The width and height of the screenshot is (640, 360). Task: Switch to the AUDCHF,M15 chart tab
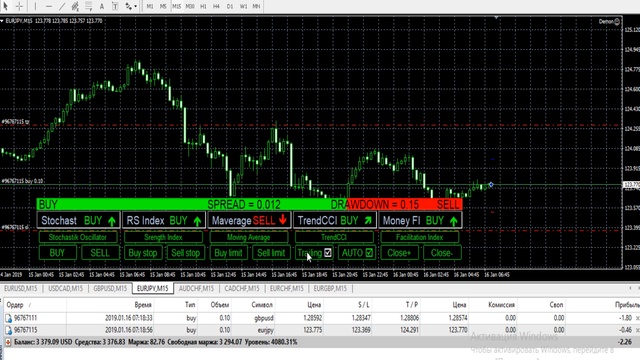[196, 289]
